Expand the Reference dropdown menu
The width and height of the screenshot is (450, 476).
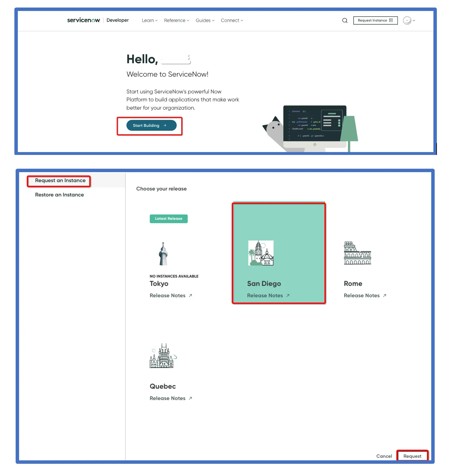point(177,21)
